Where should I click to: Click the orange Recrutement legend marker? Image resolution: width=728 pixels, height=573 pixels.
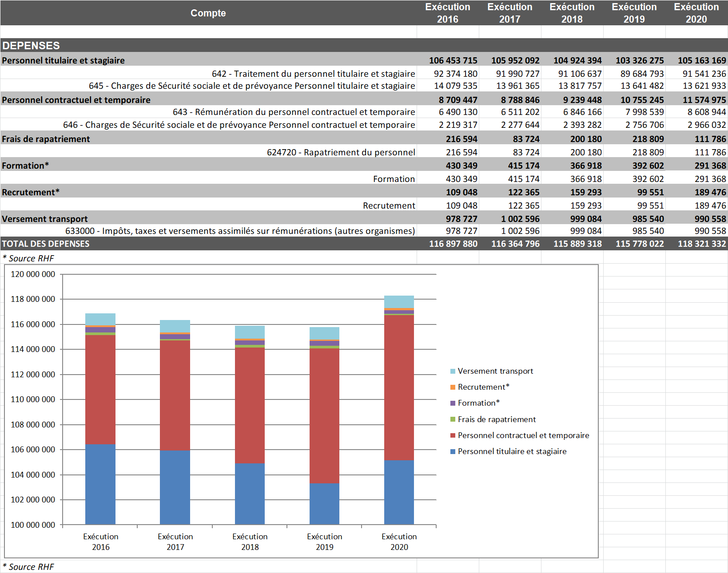pyautogui.click(x=453, y=387)
